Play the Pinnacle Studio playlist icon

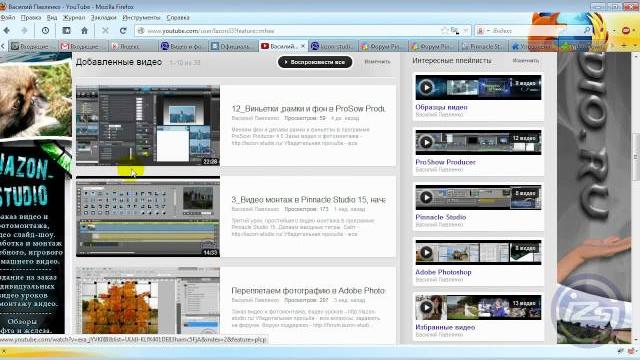point(426,198)
